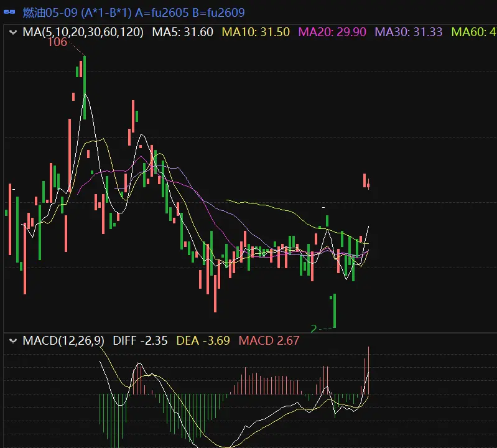497x448 pixels.
Task: Click the arbitrage link icon beside 燃油05-09
Action: point(9,12)
